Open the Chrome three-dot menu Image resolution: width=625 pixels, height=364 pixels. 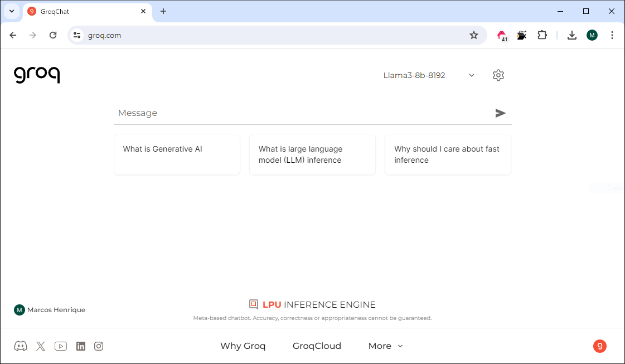[x=612, y=35]
